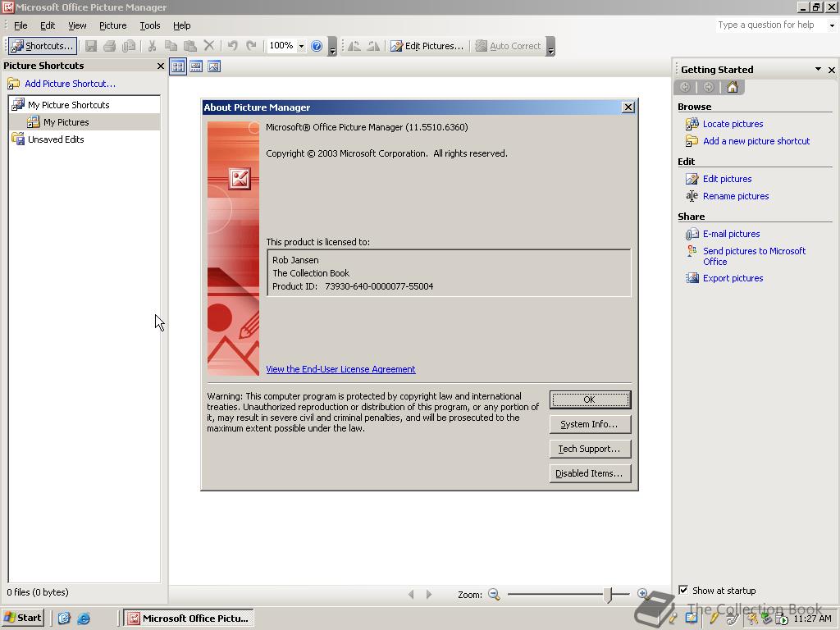Click the previous picture arrow

tap(411, 594)
